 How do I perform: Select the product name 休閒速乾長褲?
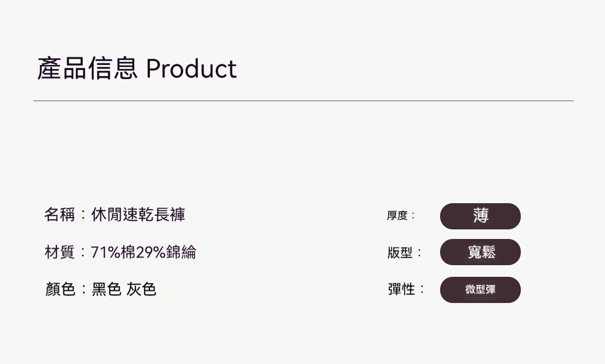138,215
